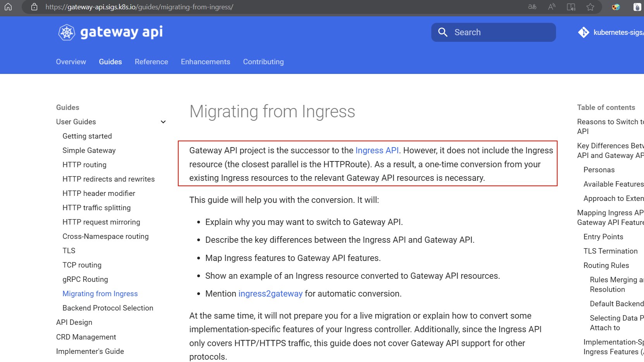View site info via address bar lock icon

(x=34, y=7)
